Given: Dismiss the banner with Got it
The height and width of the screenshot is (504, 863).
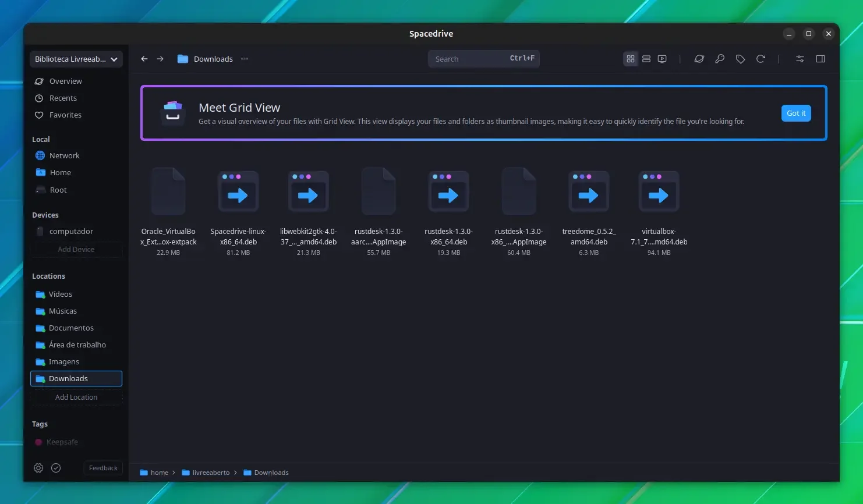Looking at the screenshot, I should 796,113.
